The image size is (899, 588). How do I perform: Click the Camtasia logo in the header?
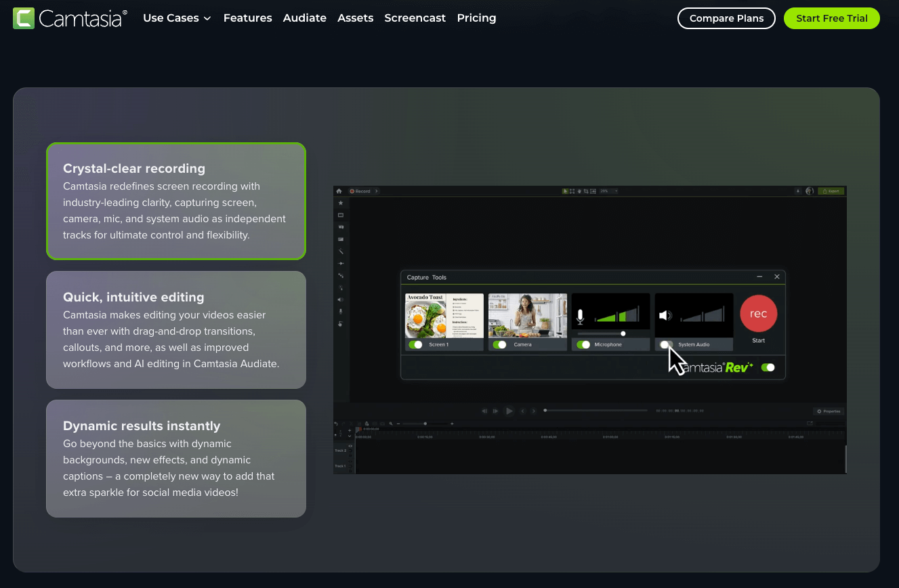click(x=70, y=18)
